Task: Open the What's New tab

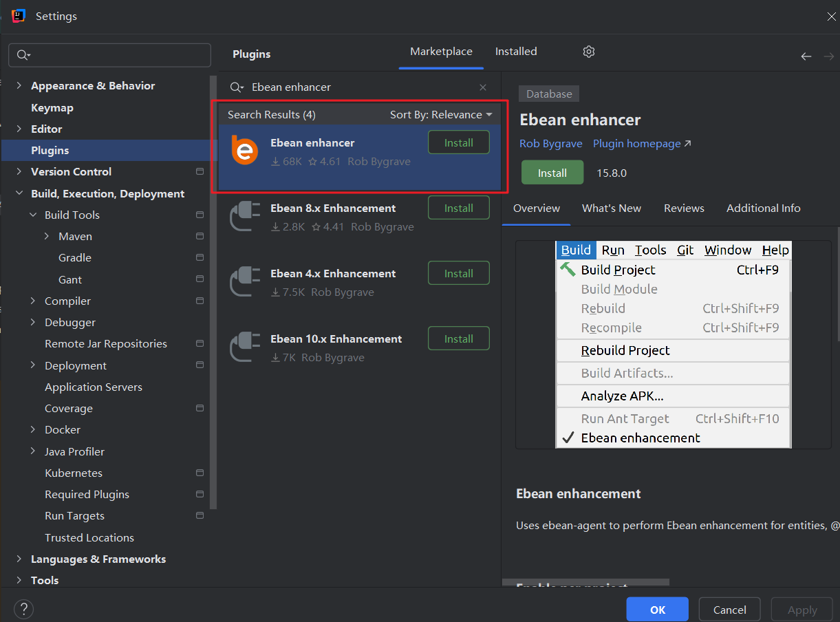Action: 612,208
